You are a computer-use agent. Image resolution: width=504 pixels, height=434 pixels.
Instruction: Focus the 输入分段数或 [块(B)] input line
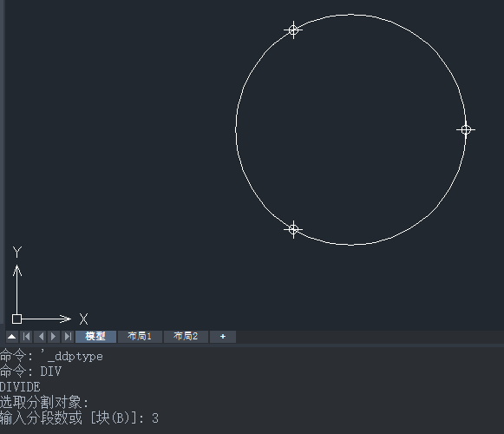point(79,418)
